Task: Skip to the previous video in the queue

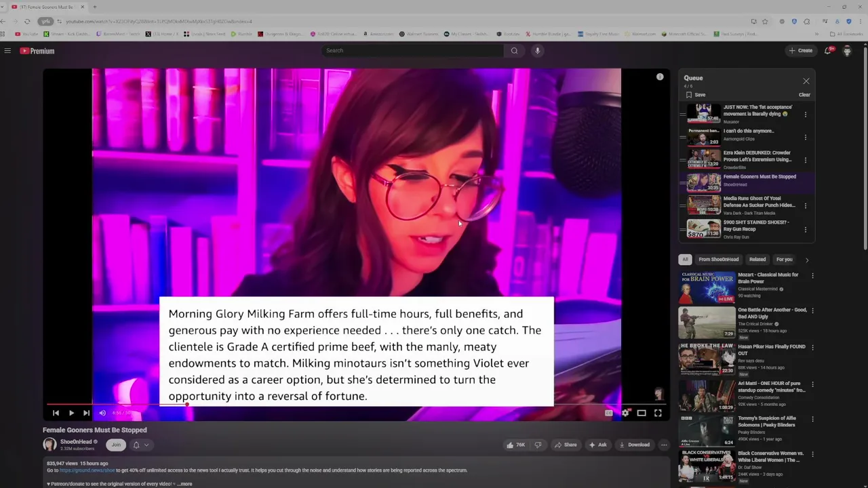Action: coord(56,413)
